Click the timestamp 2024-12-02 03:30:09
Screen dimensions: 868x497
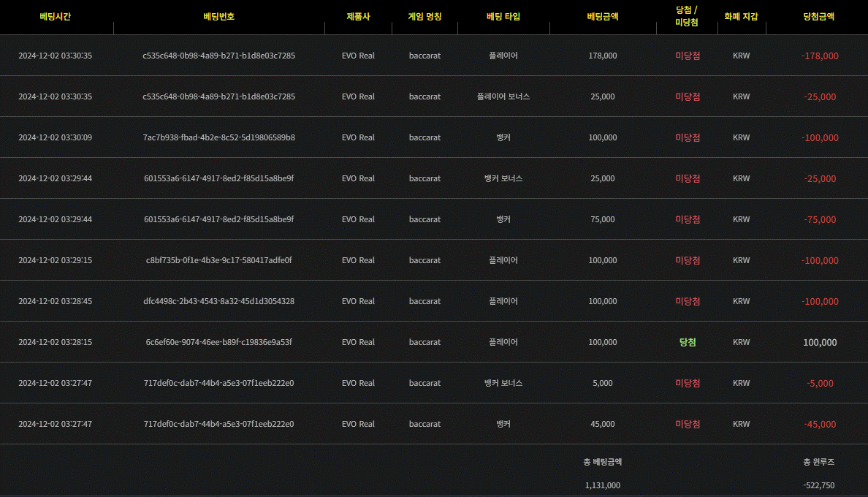click(x=56, y=137)
